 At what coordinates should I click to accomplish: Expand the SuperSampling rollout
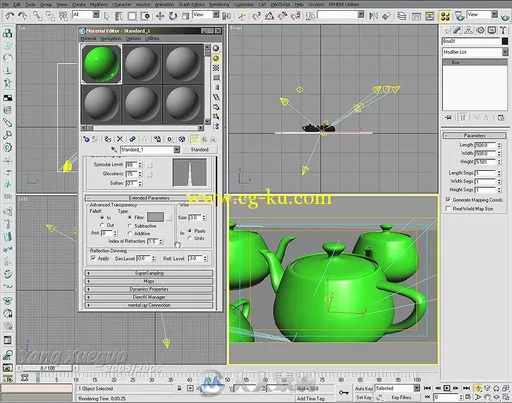point(149,273)
